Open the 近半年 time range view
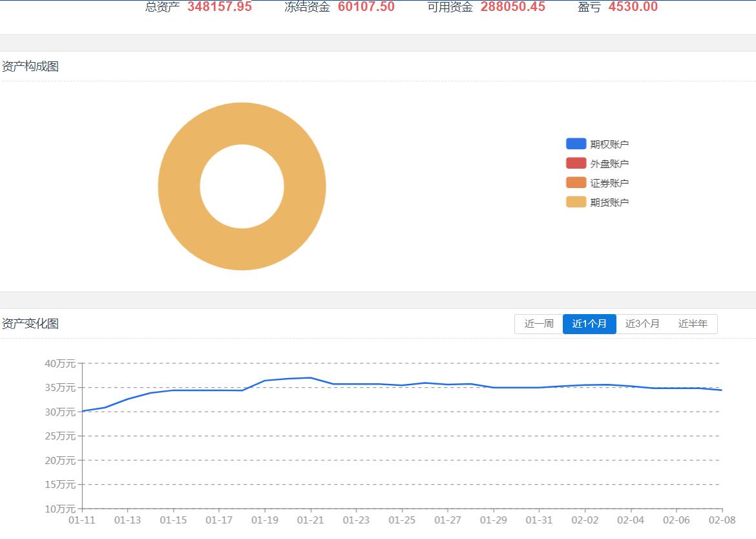Viewport: 756px width, 539px height. [x=693, y=324]
